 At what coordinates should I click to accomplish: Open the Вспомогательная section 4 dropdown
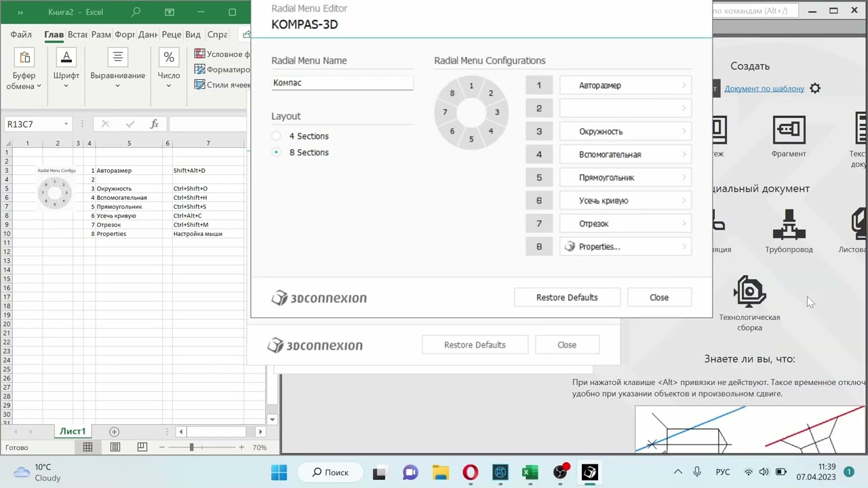point(625,155)
